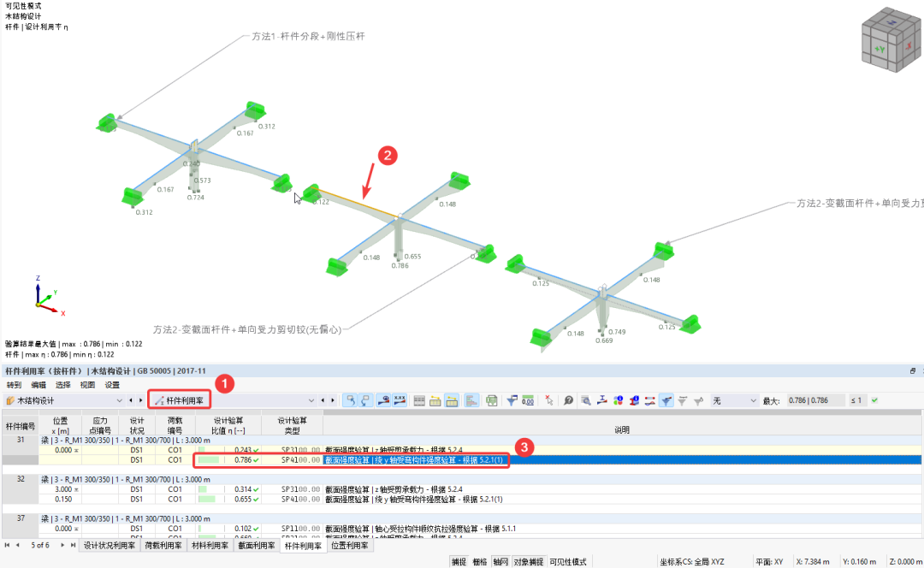Open the 设置 menu
Screen dimensions: 924x568
(x=112, y=385)
